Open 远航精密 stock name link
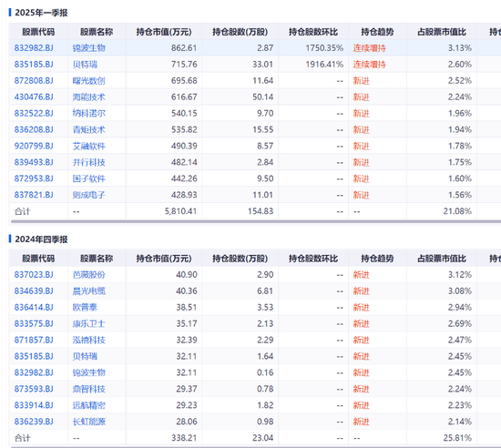This screenshot has height=448, width=501. [89, 405]
